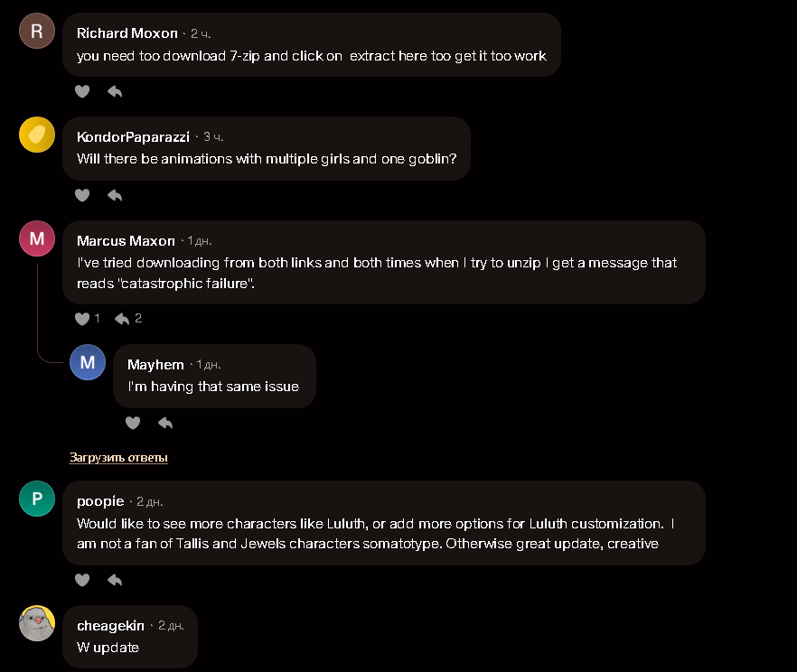The height and width of the screenshot is (672, 797).
Task: Click the cheagekin username
Action: pyautogui.click(x=110, y=625)
